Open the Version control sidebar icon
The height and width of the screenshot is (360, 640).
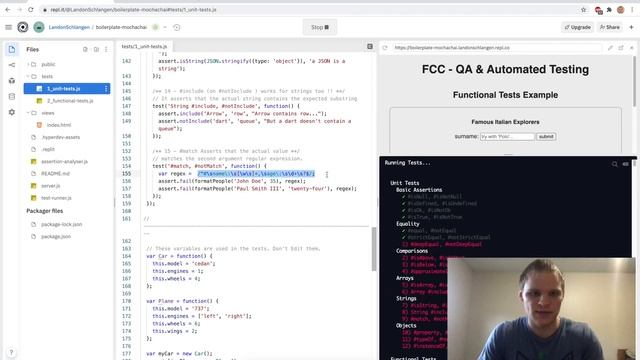point(11,65)
